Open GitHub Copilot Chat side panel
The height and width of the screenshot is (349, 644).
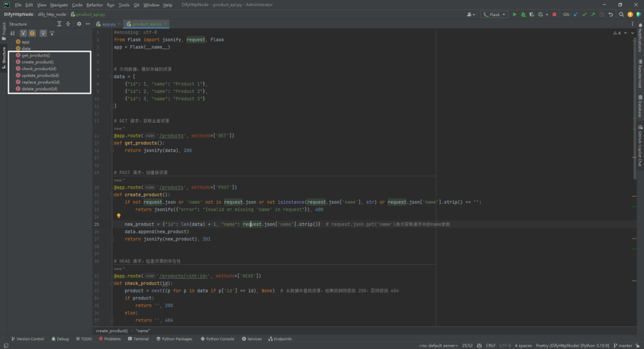[x=640, y=146]
